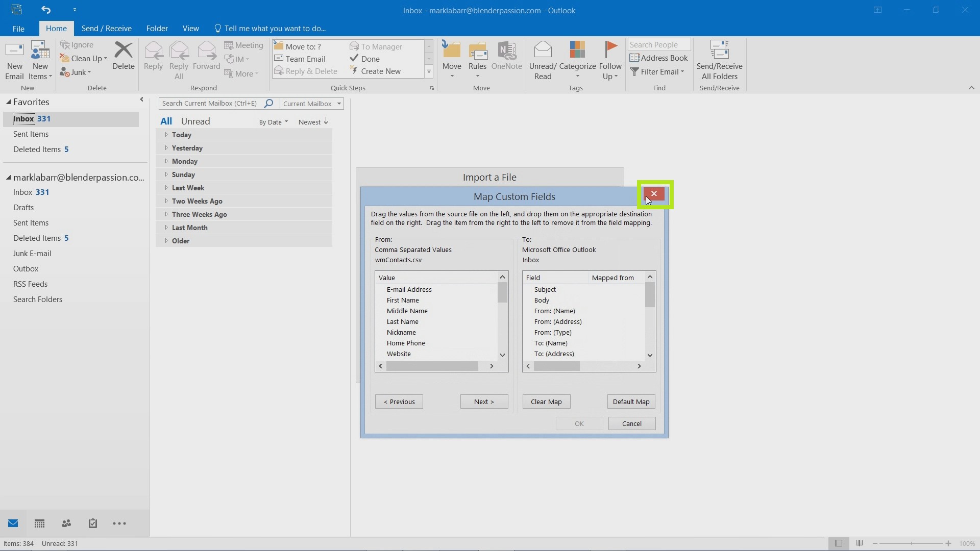Open the Categorize color menu
The height and width of the screenshot is (551, 980).
pos(577,60)
